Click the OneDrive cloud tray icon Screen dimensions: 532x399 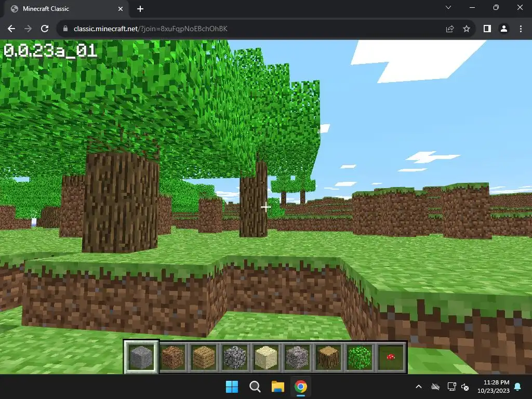[x=435, y=387]
